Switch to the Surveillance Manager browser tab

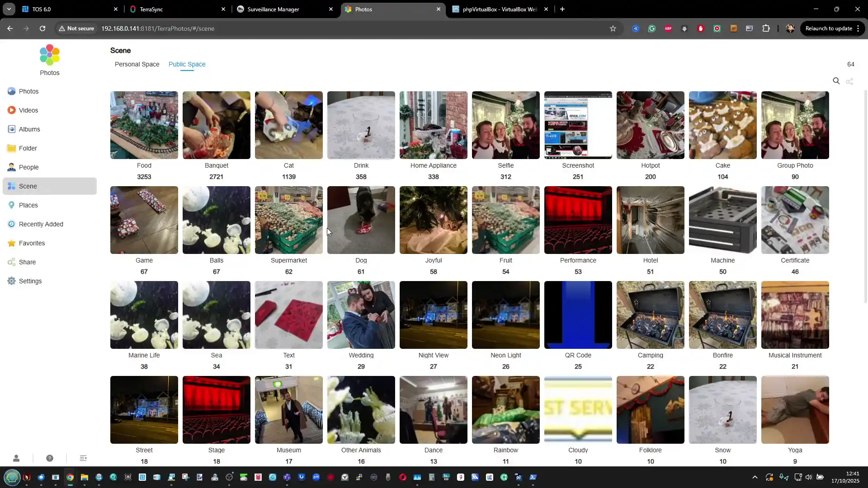(273, 9)
